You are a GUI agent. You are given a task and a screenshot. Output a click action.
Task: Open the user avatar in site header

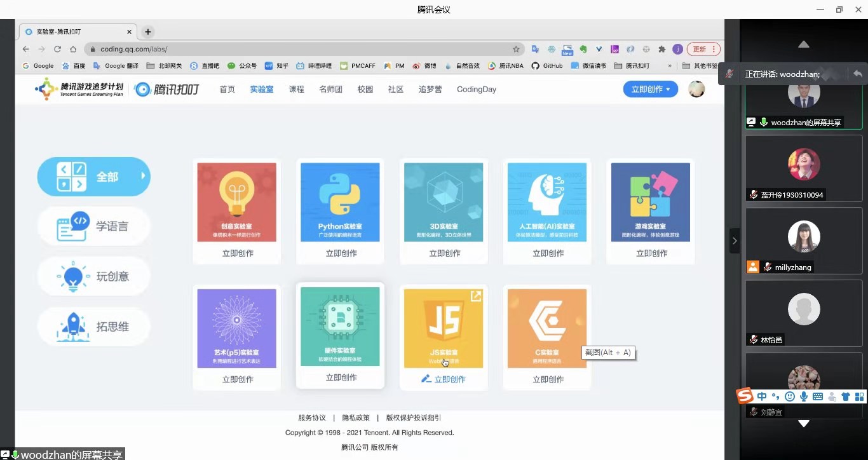696,89
